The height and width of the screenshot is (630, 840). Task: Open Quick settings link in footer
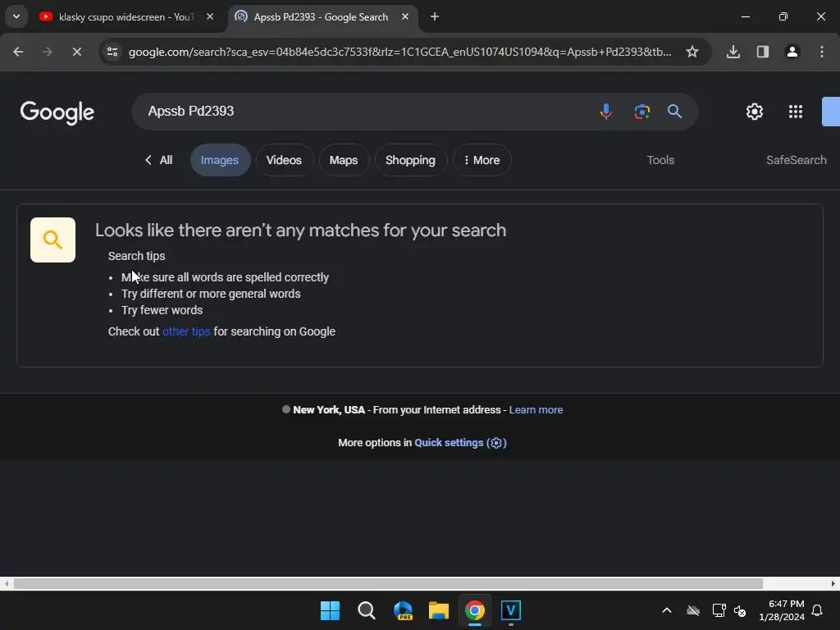(460, 442)
